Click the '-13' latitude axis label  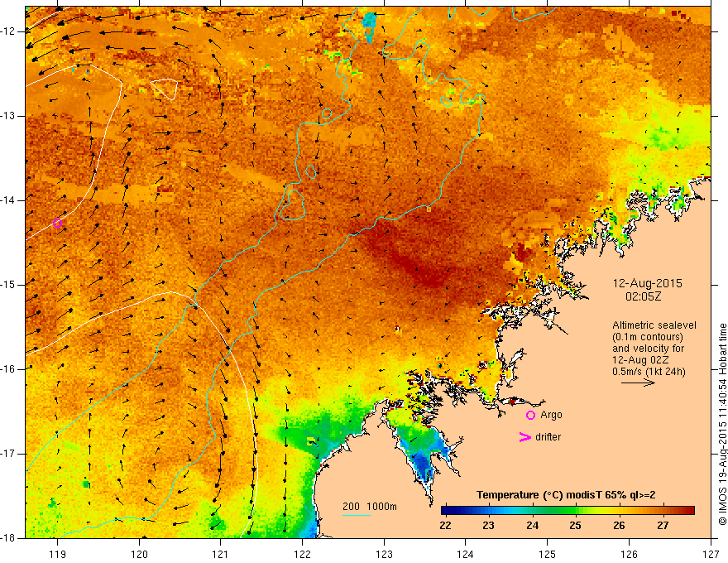point(8,116)
